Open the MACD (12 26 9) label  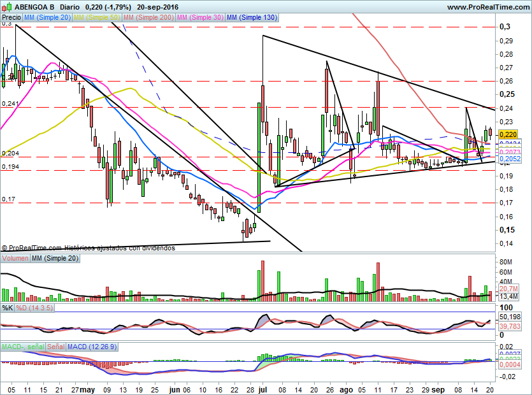pyautogui.click(x=94, y=346)
